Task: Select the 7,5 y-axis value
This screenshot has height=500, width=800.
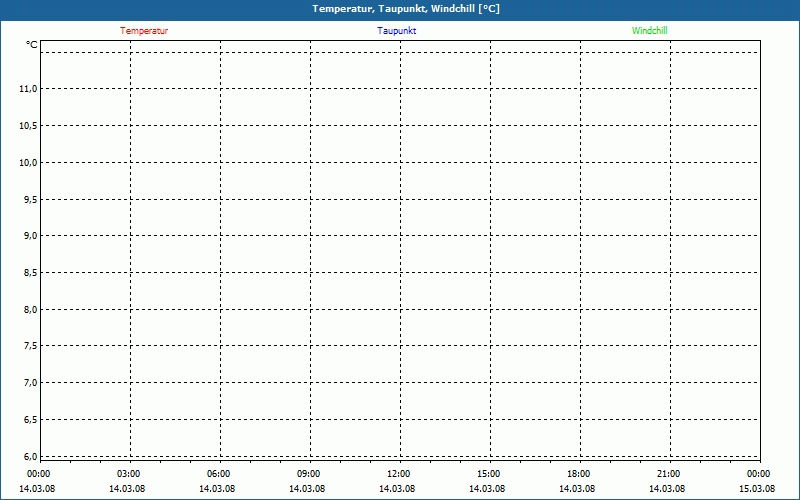Action: (30, 346)
